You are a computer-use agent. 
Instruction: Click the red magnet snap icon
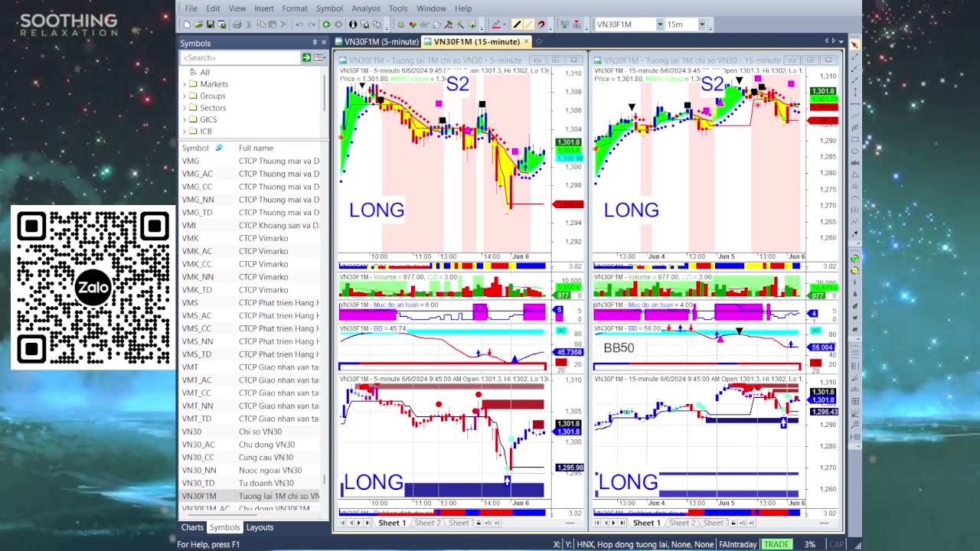541,24
